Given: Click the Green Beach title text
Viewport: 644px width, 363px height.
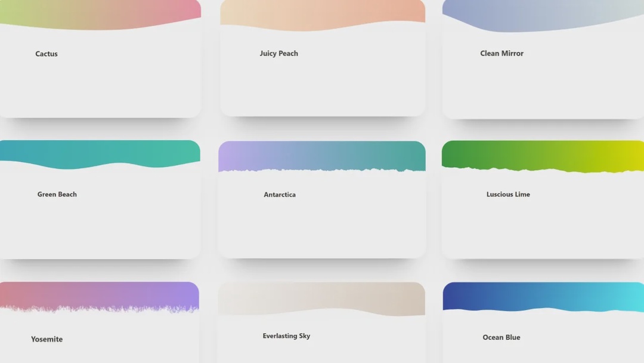Looking at the screenshot, I should pos(57,194).
